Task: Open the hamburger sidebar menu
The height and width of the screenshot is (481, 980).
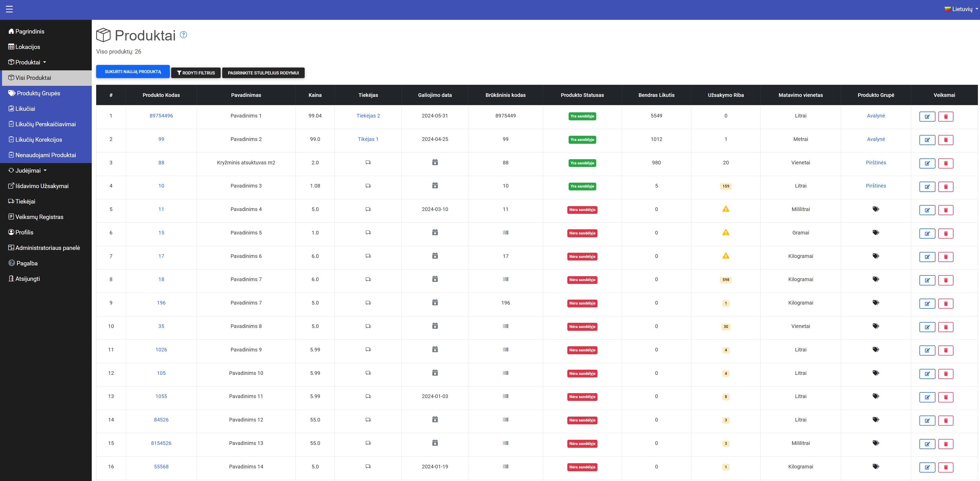Action: [x=10, y=9]
